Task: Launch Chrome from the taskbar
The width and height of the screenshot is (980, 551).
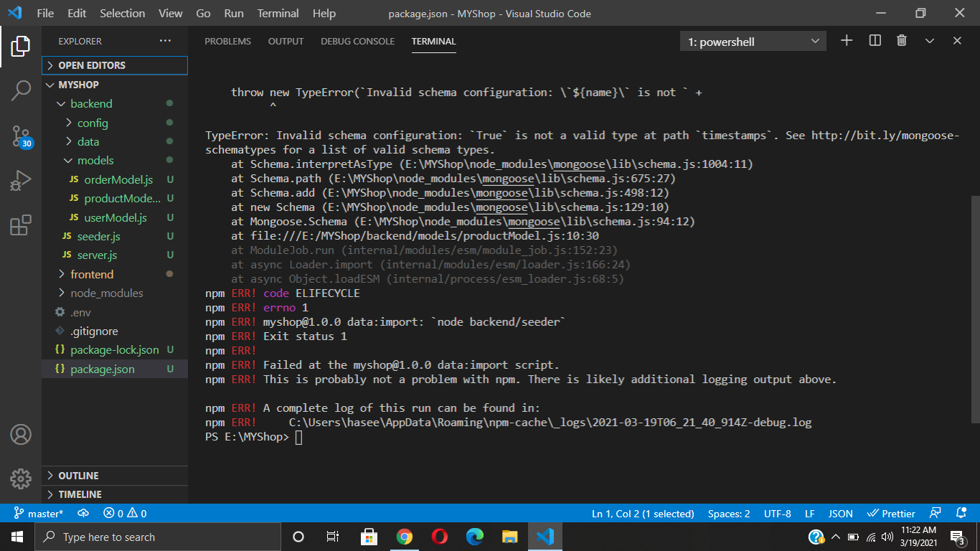Action: click(x=405, y=536)
